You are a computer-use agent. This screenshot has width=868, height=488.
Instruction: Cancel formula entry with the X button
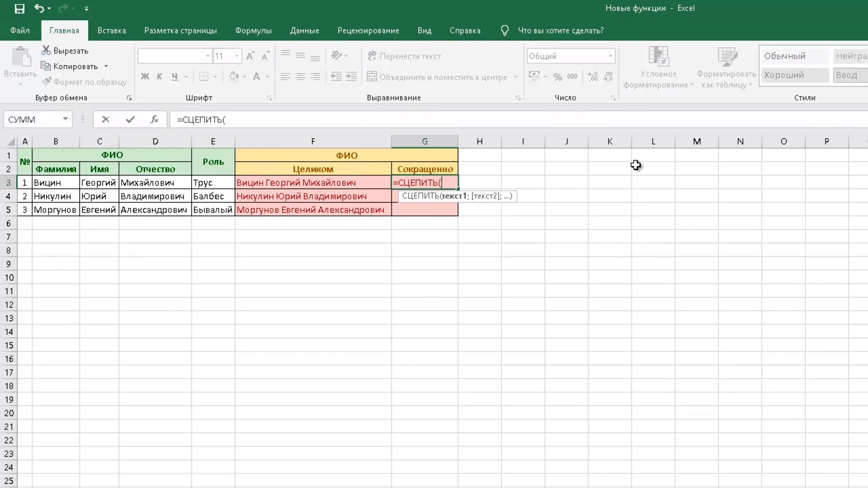point(105,119)
